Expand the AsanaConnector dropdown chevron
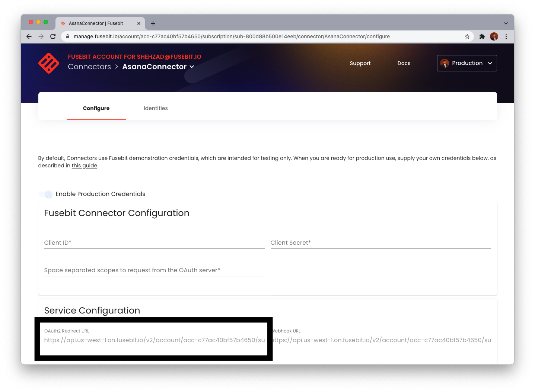535x392 pixels. click(x=192, y=67)
